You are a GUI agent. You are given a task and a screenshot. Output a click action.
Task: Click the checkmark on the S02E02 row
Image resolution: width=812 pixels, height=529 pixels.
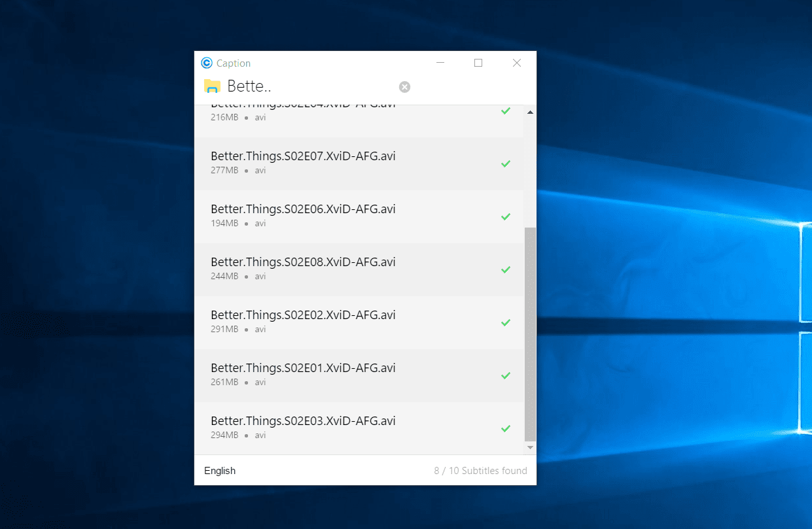505,322
